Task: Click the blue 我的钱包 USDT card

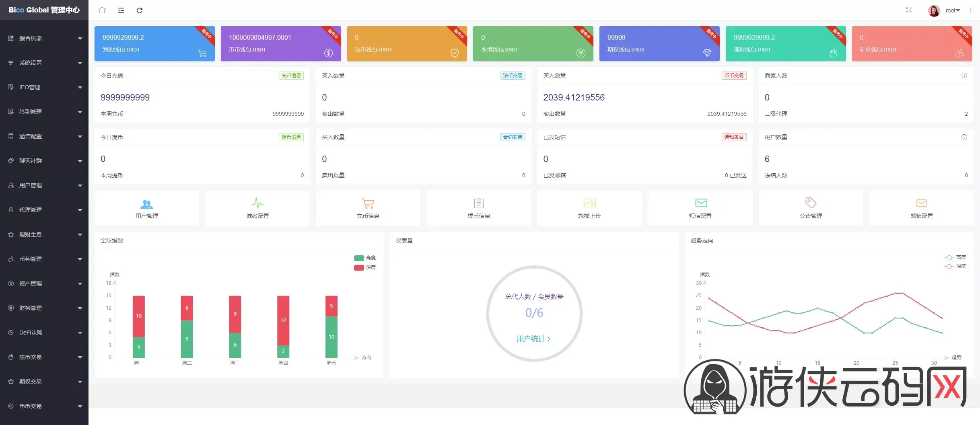Action: [154, 43]
